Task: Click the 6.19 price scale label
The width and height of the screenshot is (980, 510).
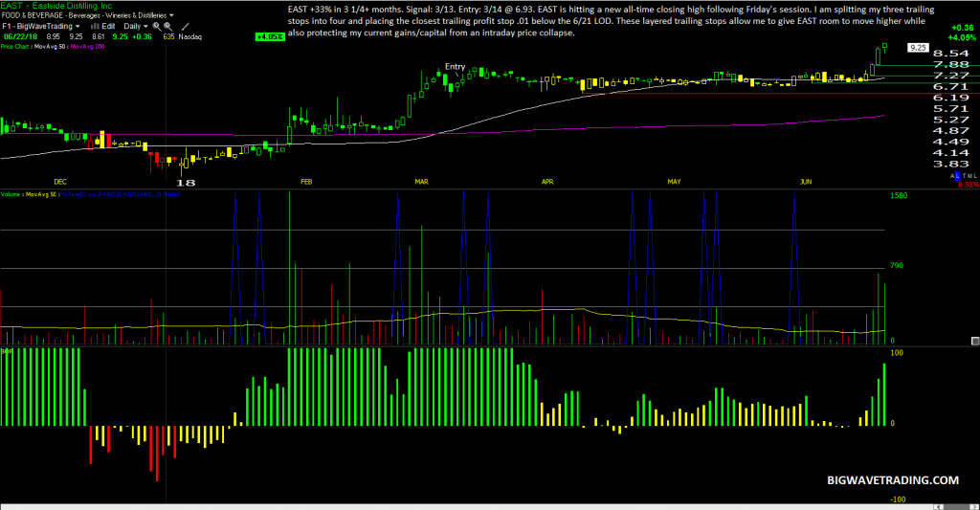Action: tap(950, 98)
